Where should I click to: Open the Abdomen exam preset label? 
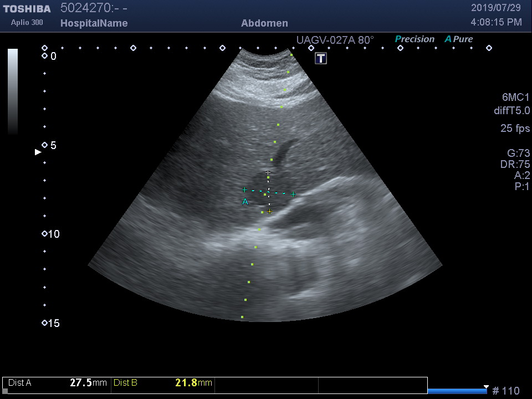click(x=264, y=23)
